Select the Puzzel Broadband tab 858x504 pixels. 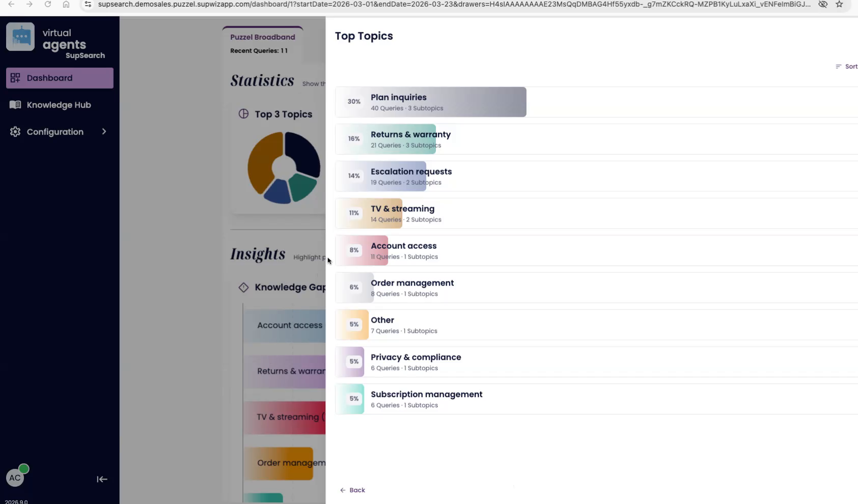263,37
